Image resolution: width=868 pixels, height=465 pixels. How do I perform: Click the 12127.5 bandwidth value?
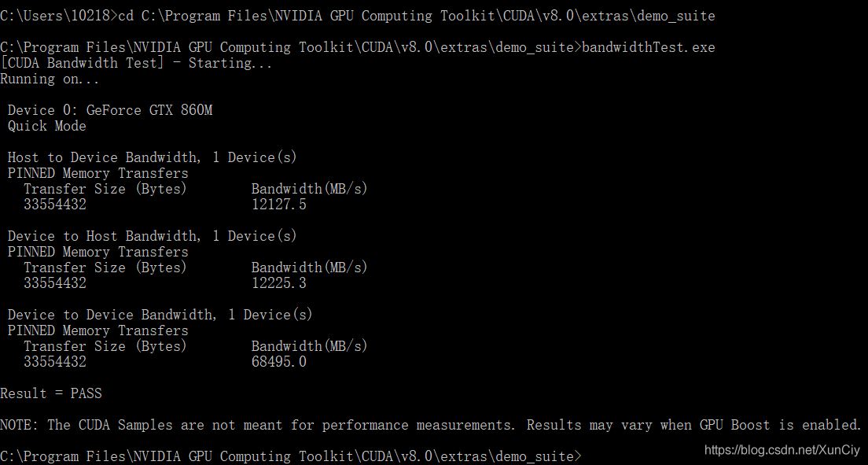(278, 205)
